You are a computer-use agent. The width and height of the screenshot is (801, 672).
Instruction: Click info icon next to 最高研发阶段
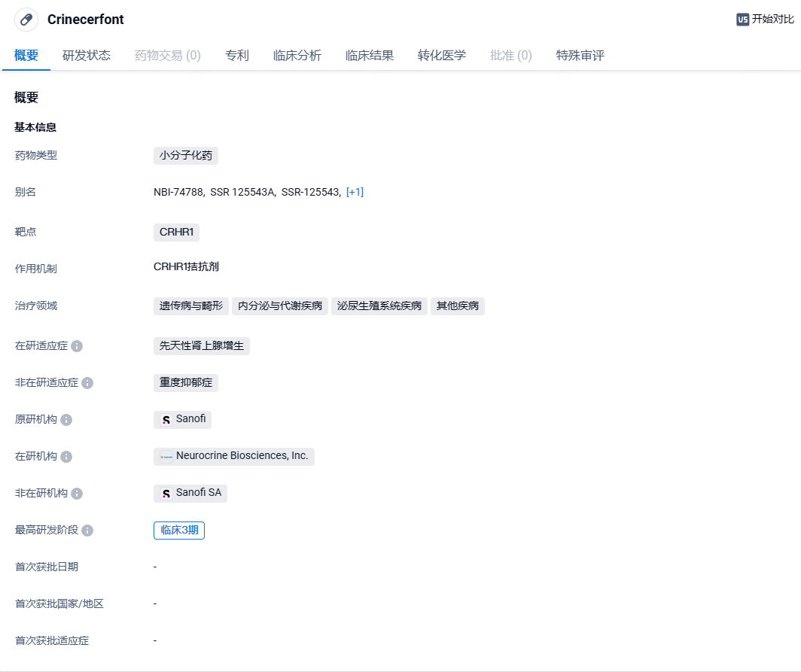(87, 531)
